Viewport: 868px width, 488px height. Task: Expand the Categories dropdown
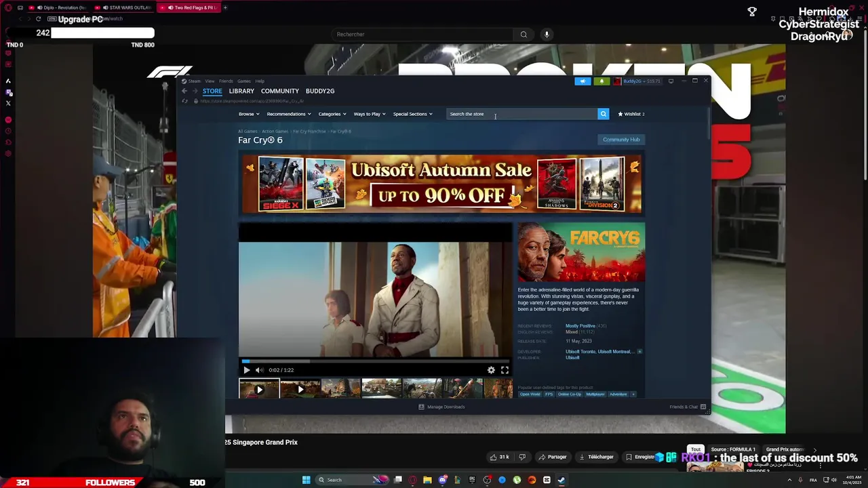332,114
